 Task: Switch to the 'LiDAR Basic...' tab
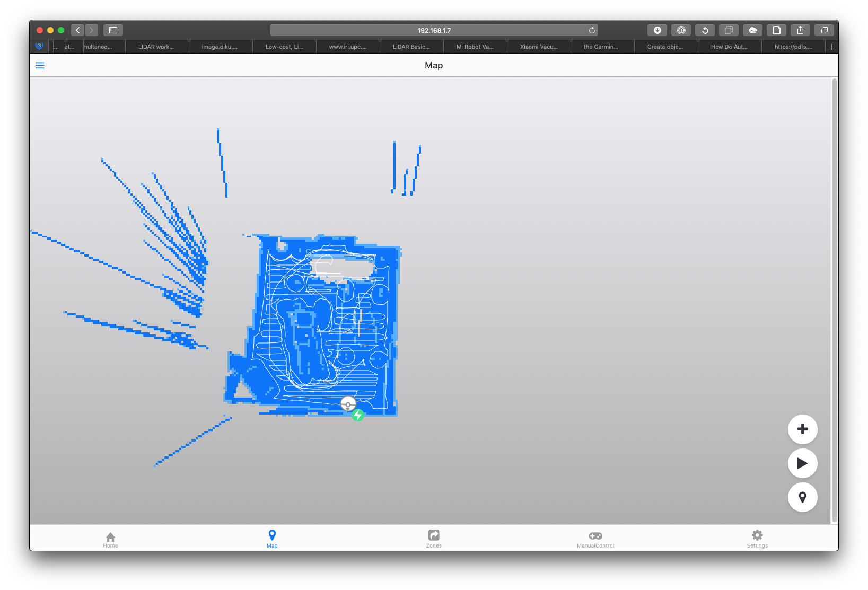pyautogui.click(x=411, y=47)
